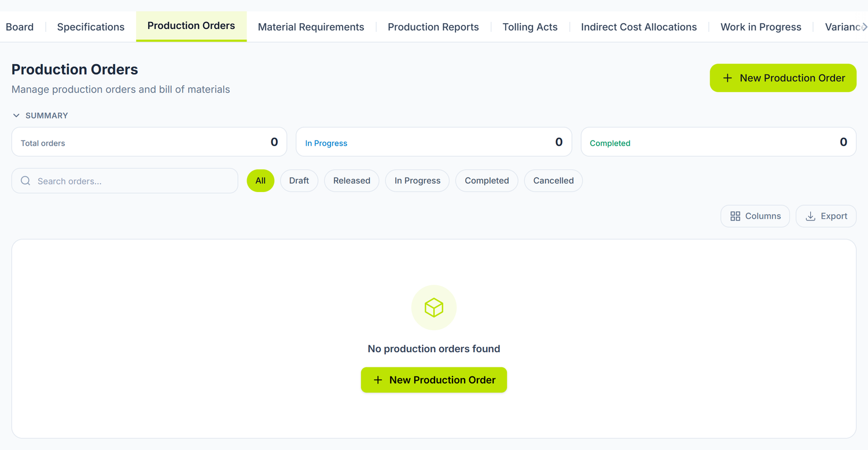
Task: Click the Export button
Action: (826, 216)
